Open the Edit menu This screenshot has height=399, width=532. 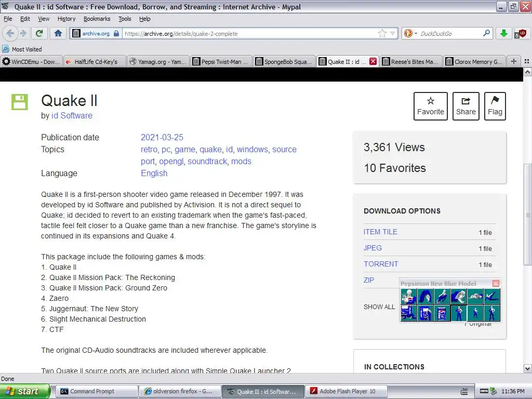pyautogui.click(x=25, y=19)
